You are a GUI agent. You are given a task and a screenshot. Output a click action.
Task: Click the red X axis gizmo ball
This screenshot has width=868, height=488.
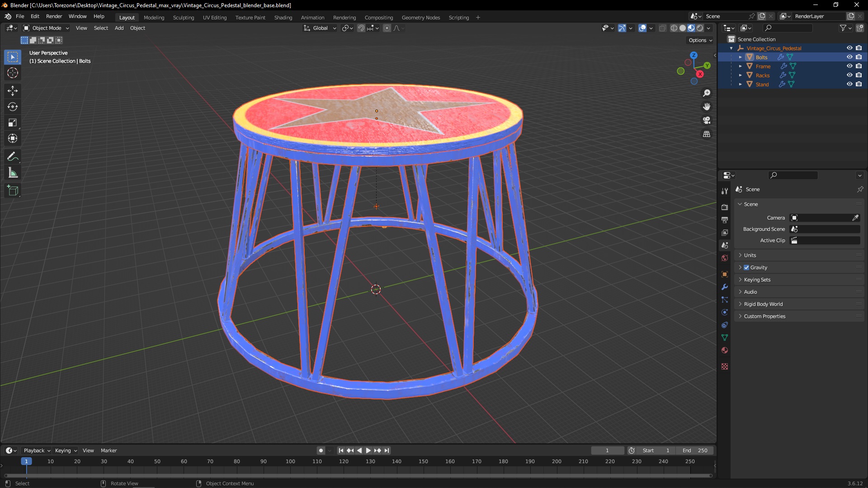coord(700,74)
